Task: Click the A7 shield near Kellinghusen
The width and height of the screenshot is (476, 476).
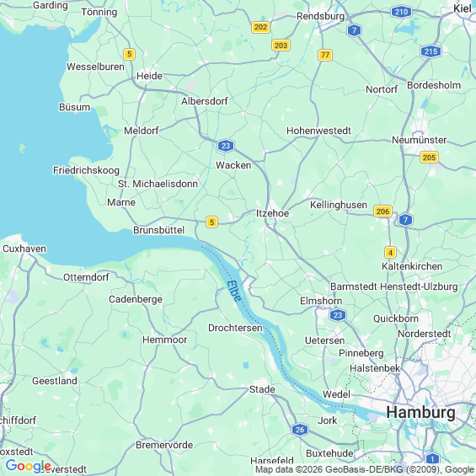Action: click(x=405, y=220)
